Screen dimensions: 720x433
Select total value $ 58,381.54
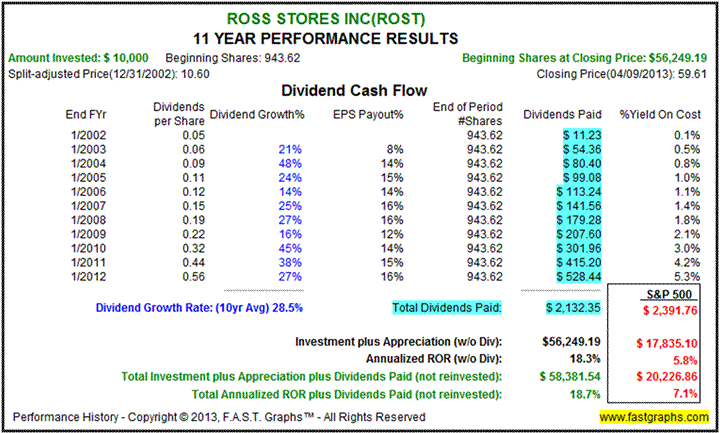coord(570,377)
